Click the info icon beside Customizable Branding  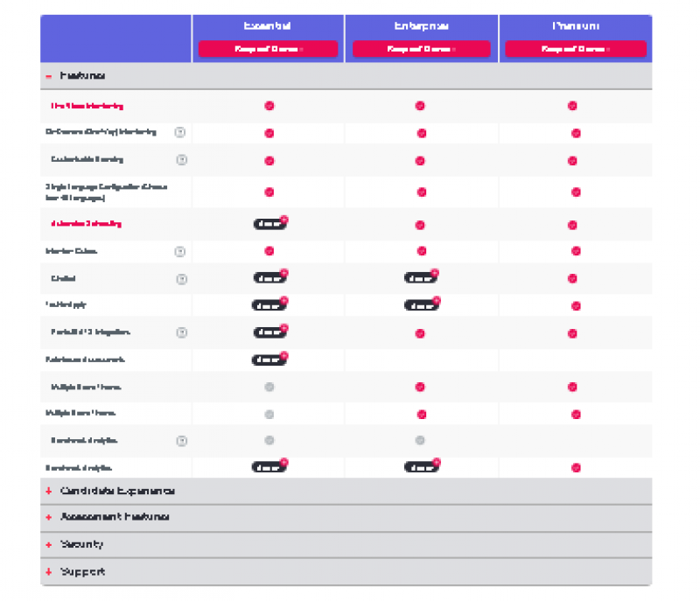[182, 160]
